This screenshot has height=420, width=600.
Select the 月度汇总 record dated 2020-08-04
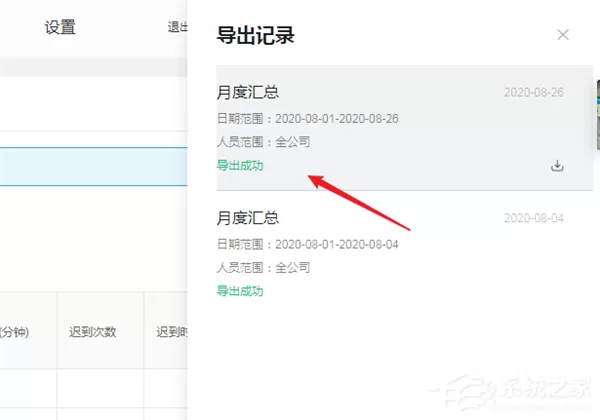click(x=404, y=253)
